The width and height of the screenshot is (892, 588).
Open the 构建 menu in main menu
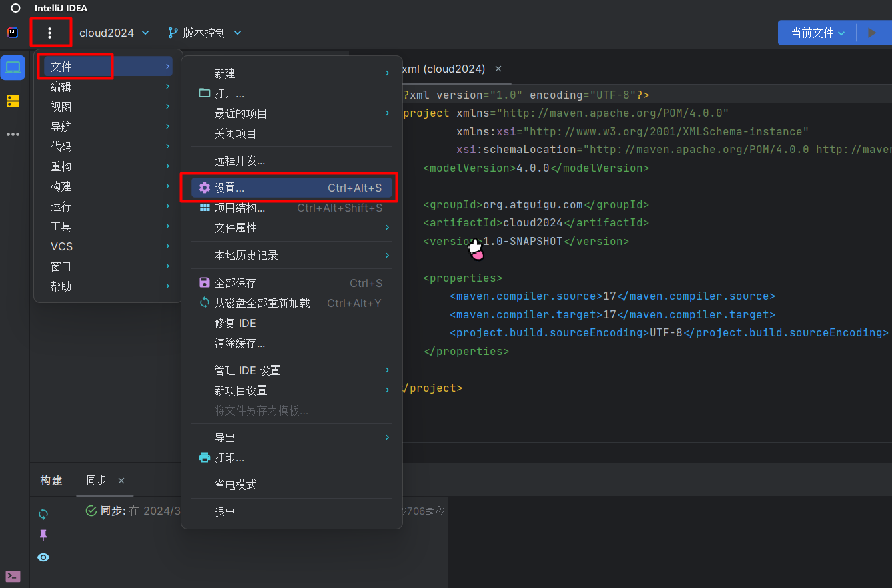pyautogui.click(x=108, y=186)
